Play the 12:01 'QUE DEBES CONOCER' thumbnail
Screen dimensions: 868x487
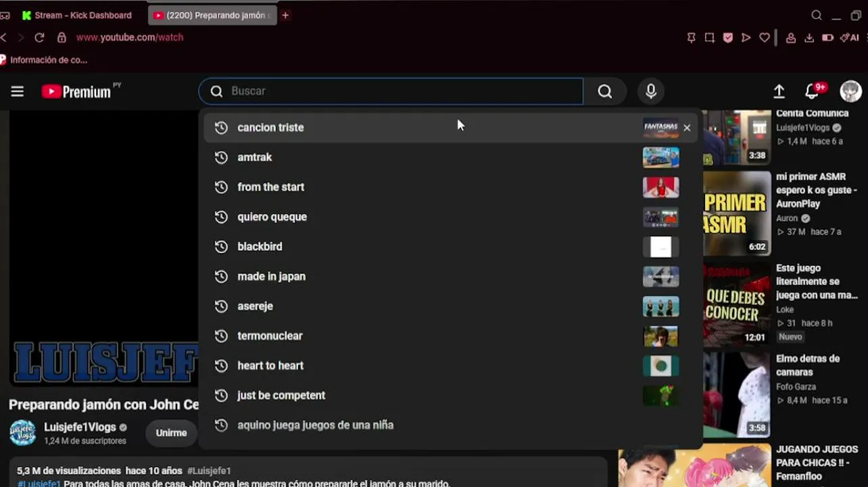[x=737, y=305]
